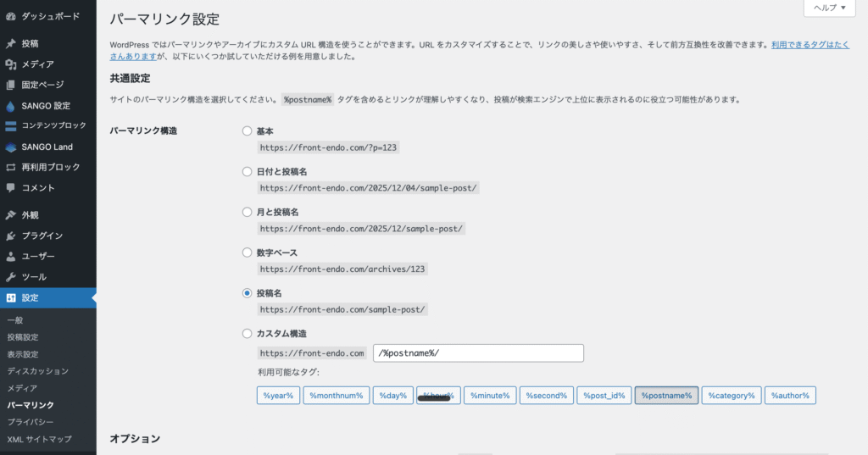Select the カスタム構造 radio button
The width and height of the screenshot is (868, 455).
[x=247, y=334]
